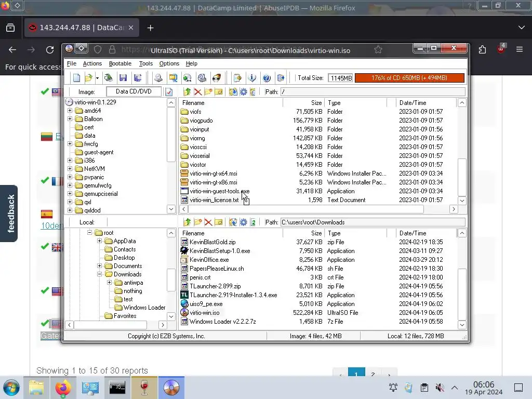Click the blue Help question mark icon
Viewport: 532px width, 399px height.
(267, 78)
